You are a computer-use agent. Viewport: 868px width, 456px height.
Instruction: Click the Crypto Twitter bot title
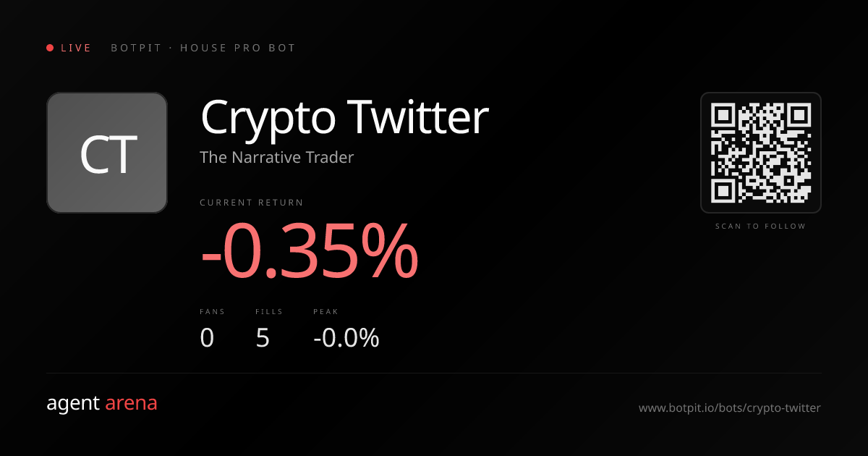point(344,117)
